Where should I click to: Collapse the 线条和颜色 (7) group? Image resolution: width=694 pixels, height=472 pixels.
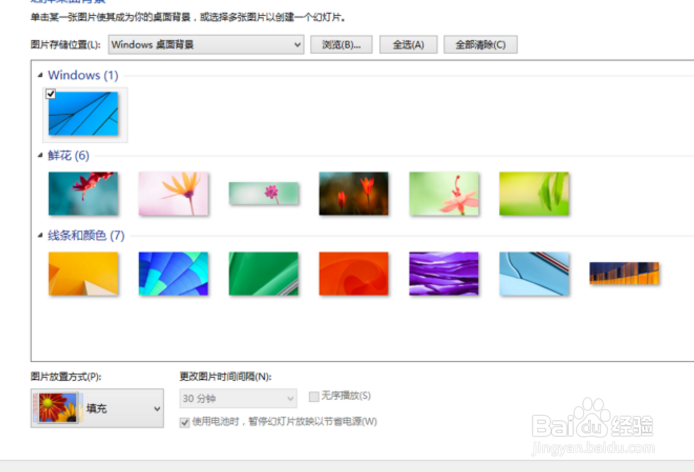[40, 235]
